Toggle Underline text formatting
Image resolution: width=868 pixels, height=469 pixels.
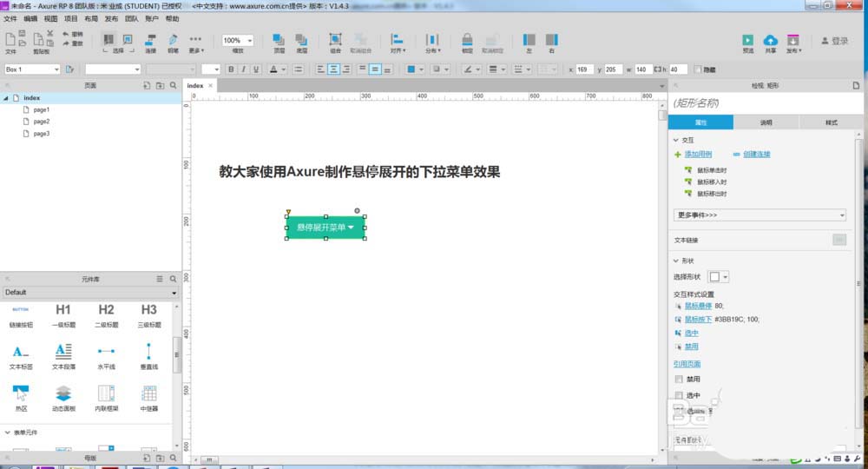(x=256, y=69)
